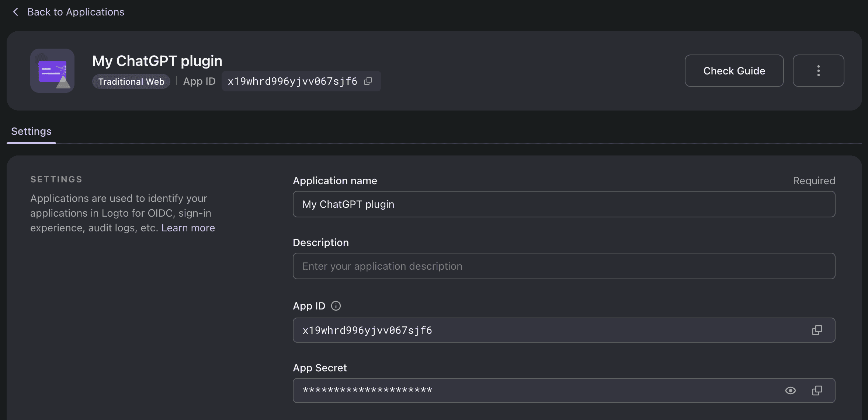Go back via Back to Applications text
The image size is (868, 420).
pos(76,12)
